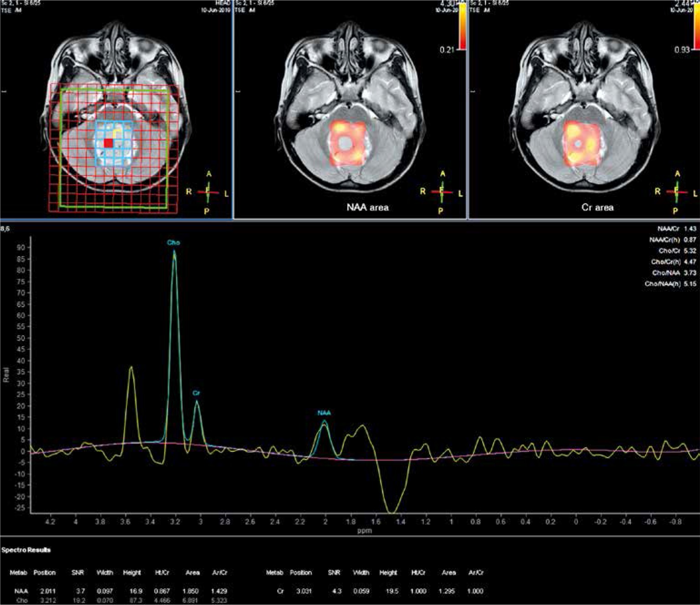Image resolution: width=700 pixels, height=605 pixels.
Task: Click the orientation crosshair in the NAA area panel
Action: pos(442,192)
